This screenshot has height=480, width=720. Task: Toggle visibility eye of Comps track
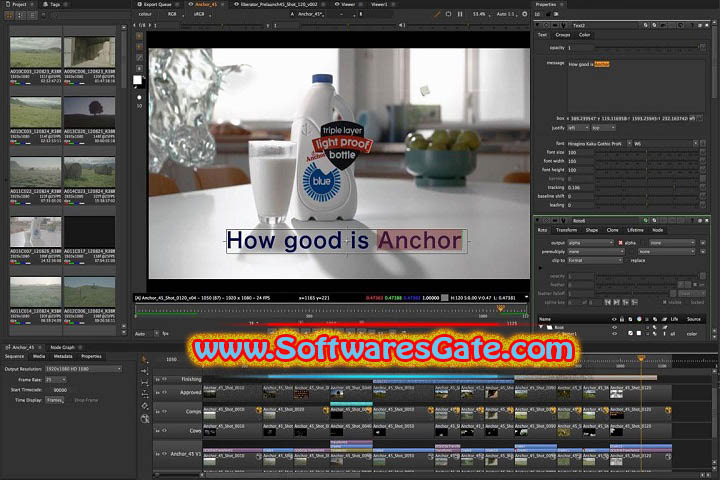point(164,412)
